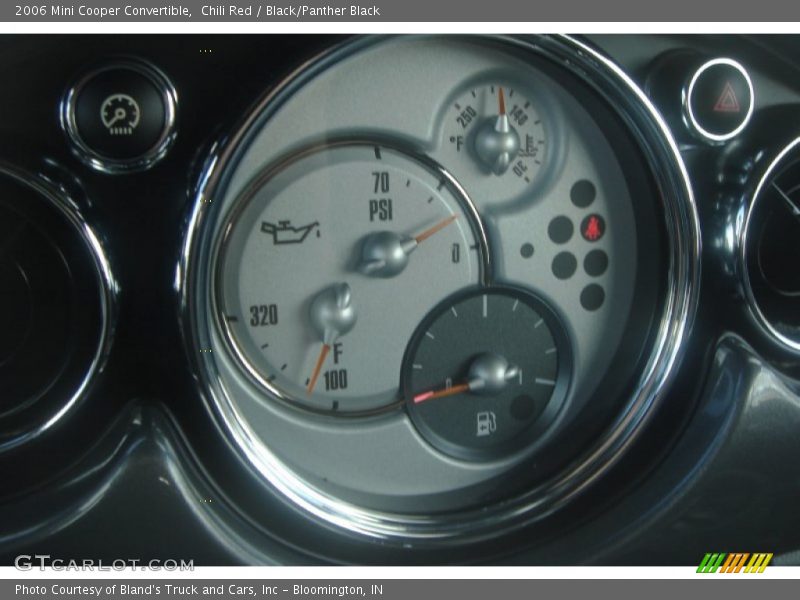The image size is (800, 600).
Task: Click the orange oil pressure needle
Action: (435, 229)
